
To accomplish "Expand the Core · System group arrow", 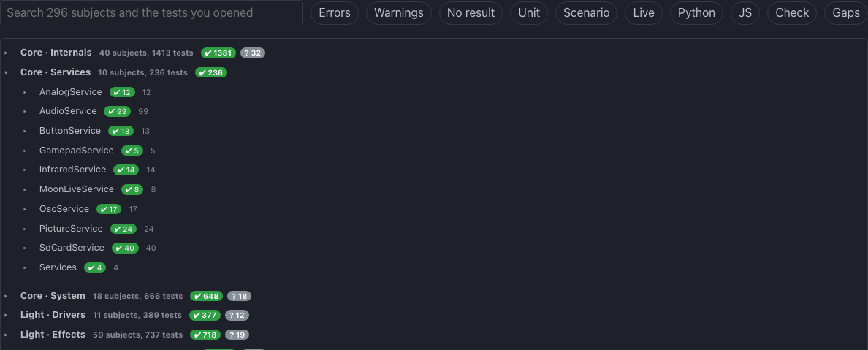I will pyautogui.click(x=6, y=296).
